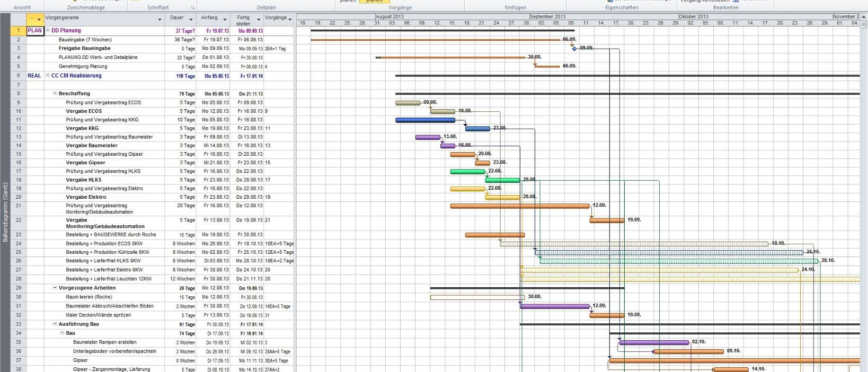This screenshot has width=868, height=372.
Task: Collapse the Ausführung Bau summary
Action: (55, 324)
